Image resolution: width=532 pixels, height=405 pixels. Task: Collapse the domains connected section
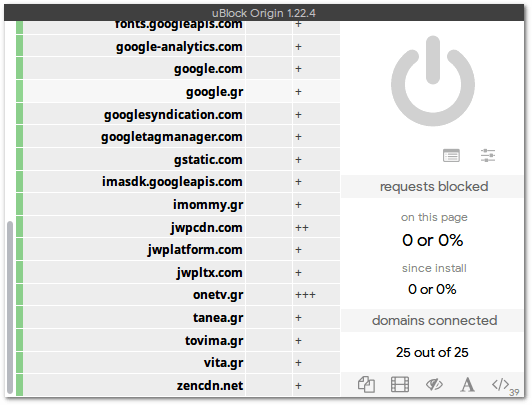point(433,321)
